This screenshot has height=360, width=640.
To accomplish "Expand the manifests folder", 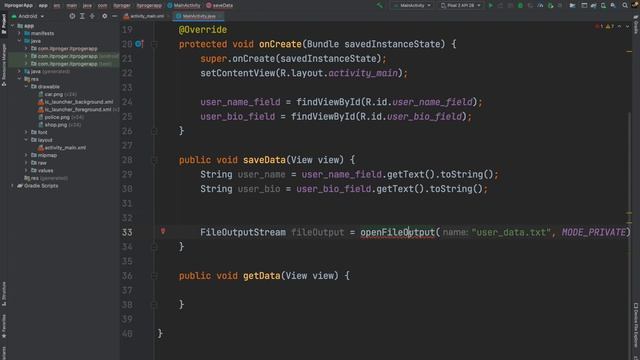I will [20, 33].
